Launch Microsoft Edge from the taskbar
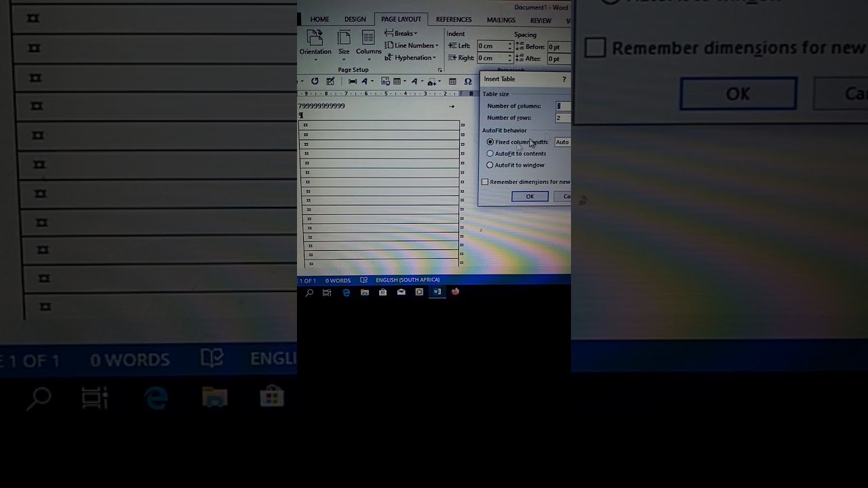The image size is (868, 488). click(x=347, y=292)
